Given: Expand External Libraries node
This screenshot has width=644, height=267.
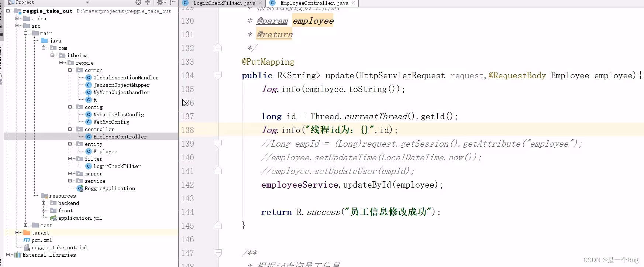Looking at the screenshot, I should click(x=8, y=255).
